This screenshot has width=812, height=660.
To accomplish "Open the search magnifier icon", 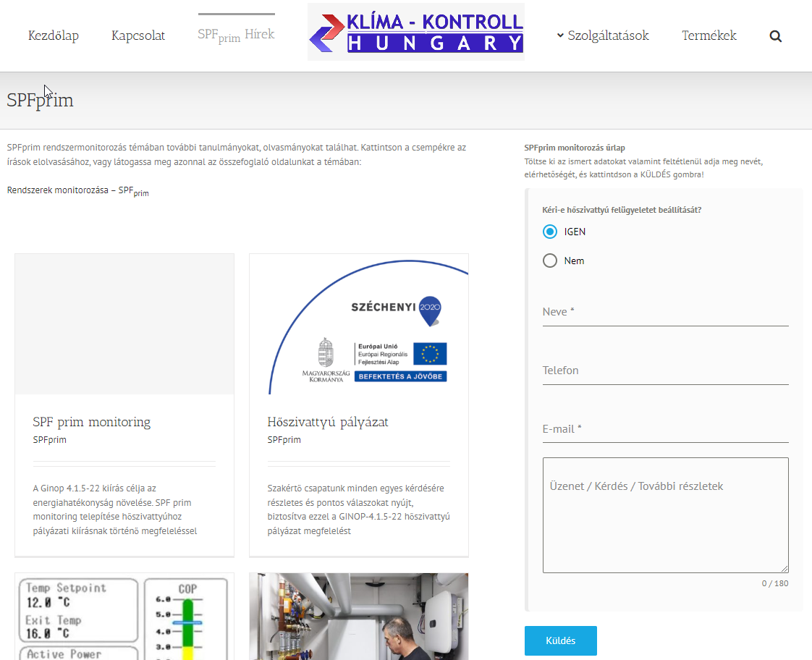I will point(775,36).
